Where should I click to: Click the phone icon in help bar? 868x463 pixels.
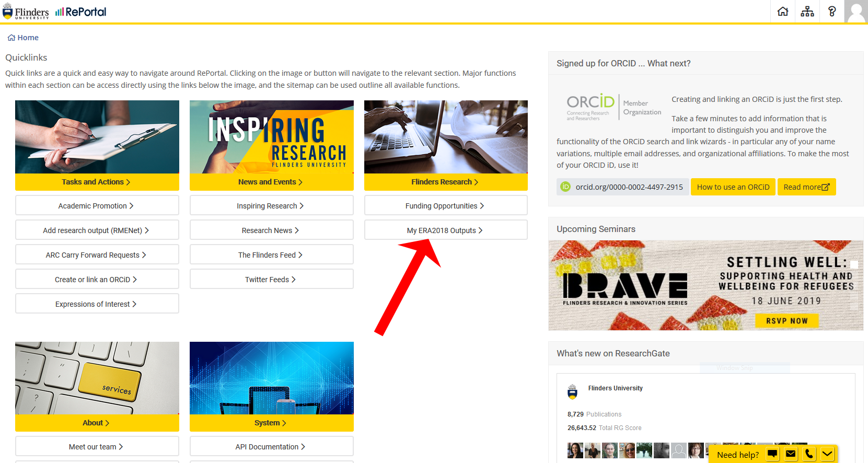click(x=809, y=454)
